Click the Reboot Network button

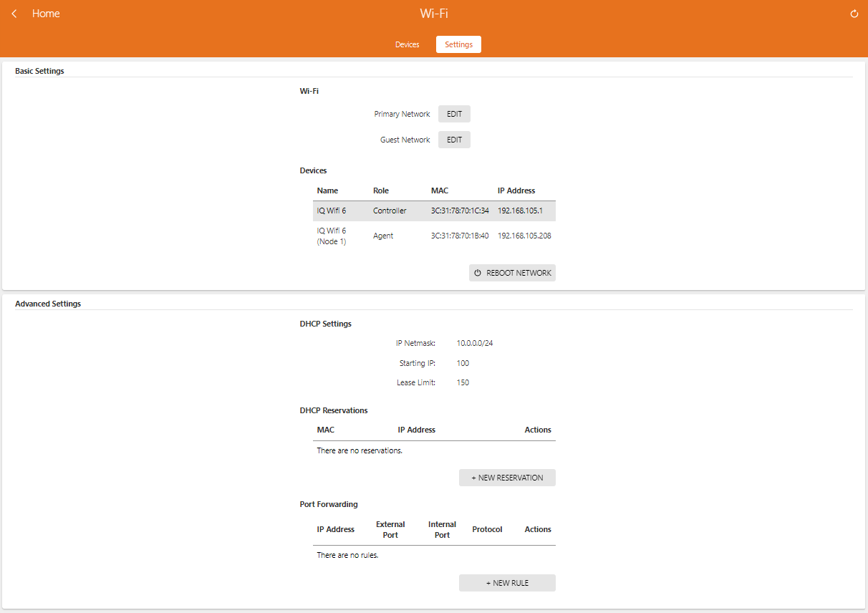coord(512,273)
